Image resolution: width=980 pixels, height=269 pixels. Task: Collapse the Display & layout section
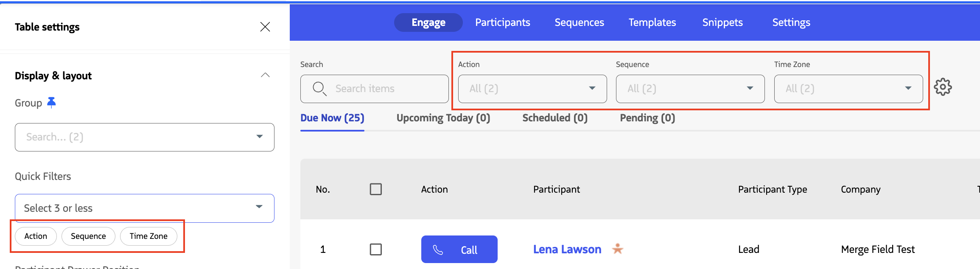click(265, 76)
